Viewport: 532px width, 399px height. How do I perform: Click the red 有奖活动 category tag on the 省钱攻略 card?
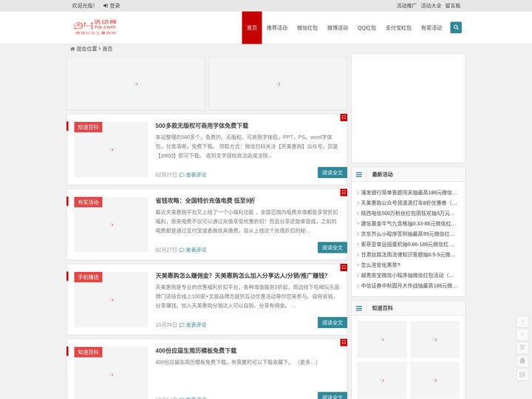coord(88,202)
